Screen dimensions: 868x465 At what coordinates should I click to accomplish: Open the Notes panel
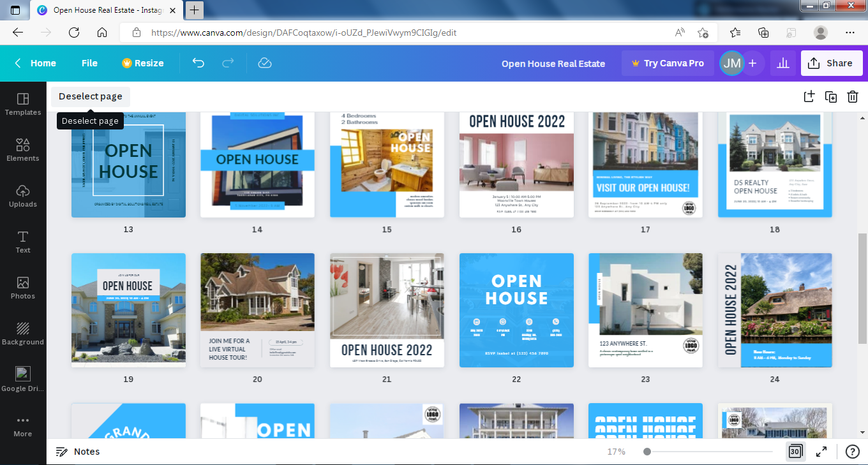point(78,452)
